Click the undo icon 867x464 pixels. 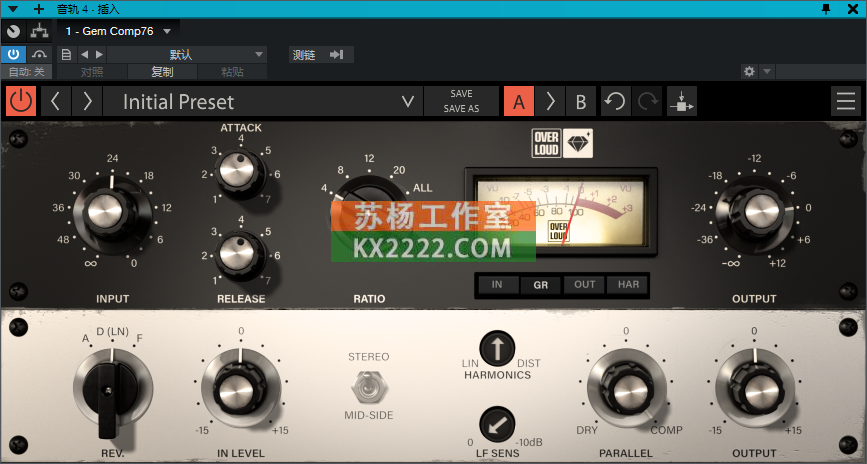[x=615, y=102]
